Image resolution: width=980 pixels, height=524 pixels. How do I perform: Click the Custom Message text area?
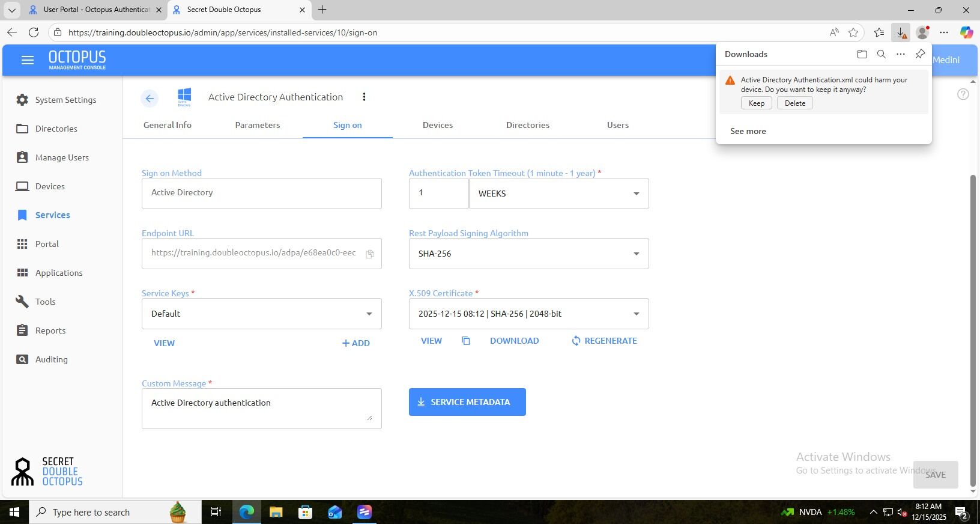click(x=262, y=409)
